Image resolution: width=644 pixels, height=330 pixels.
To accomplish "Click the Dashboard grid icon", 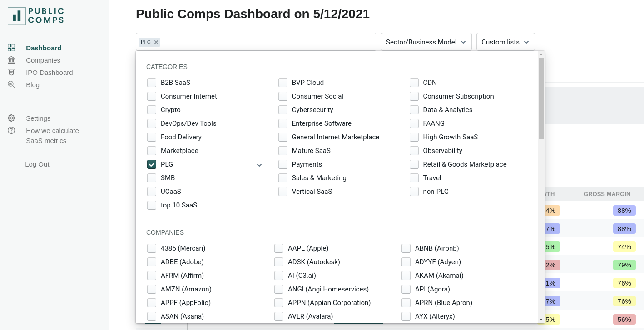I will tap(11, 48).
